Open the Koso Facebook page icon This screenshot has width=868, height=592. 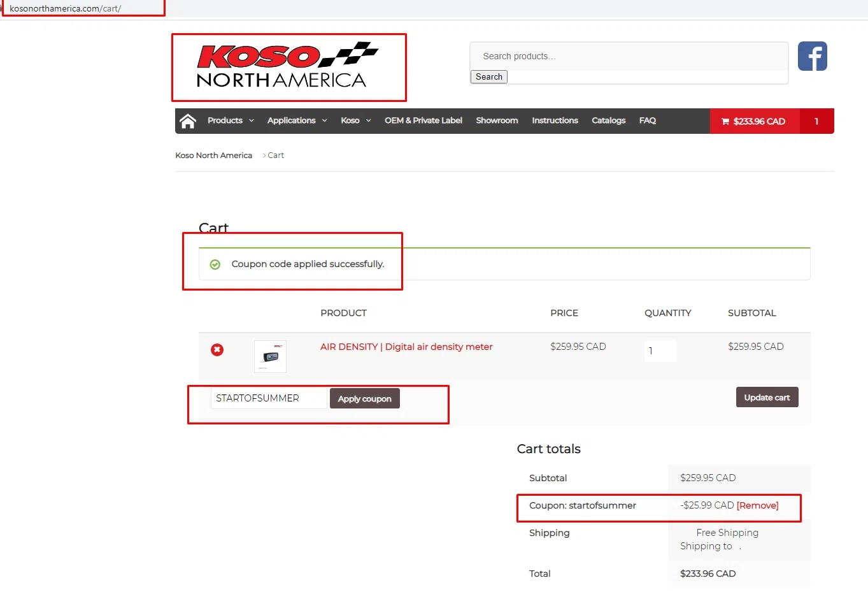coord(813,56)
